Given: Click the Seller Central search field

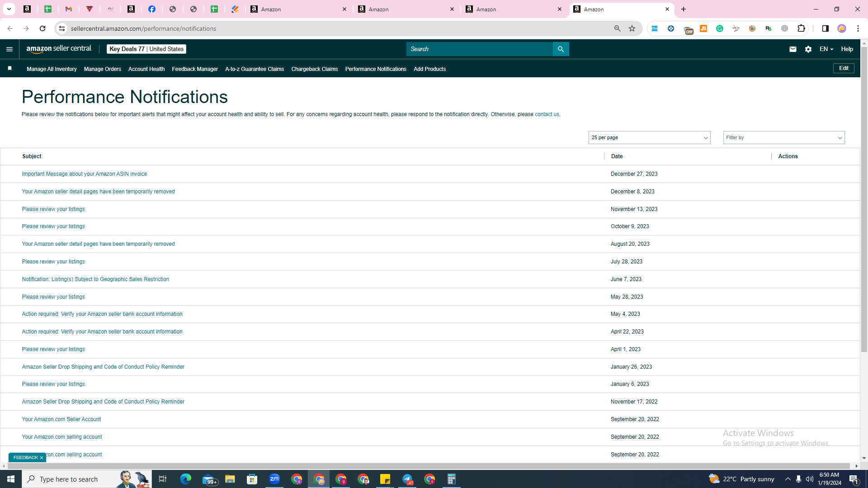Looking at the screenshot, I should [x=479, y=49].
